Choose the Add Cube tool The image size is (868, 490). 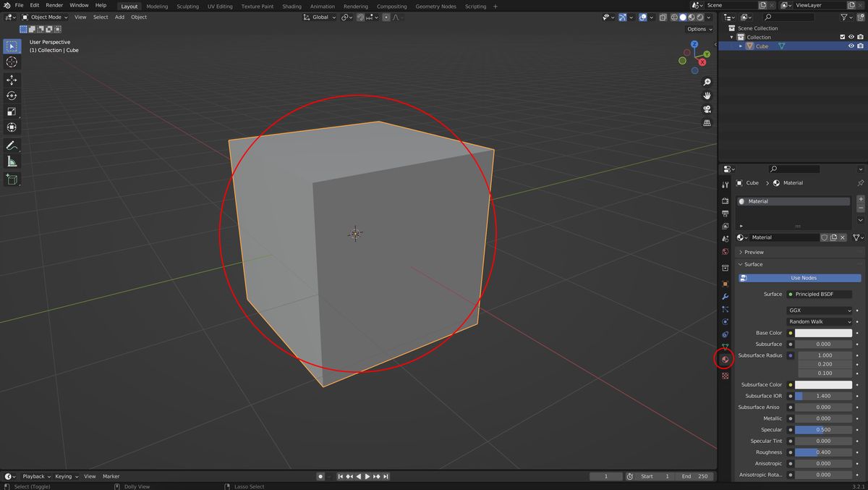(x=12, y=179)
